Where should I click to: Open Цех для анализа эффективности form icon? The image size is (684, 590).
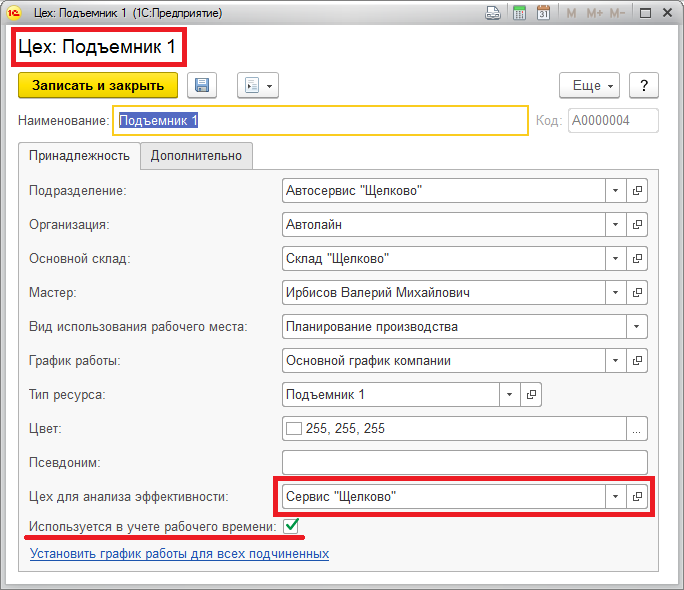pos(637,497)
